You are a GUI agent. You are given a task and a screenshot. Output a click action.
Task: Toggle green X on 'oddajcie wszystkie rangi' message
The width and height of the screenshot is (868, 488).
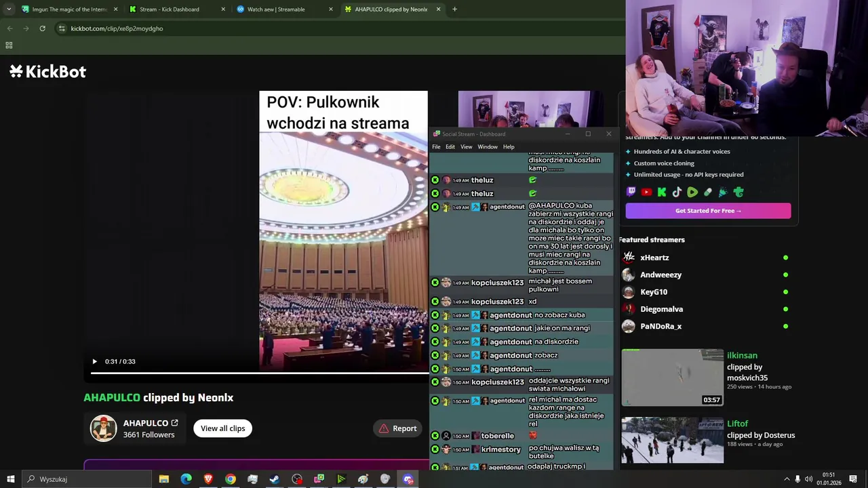pyautogui.click(x=435, y=382)
